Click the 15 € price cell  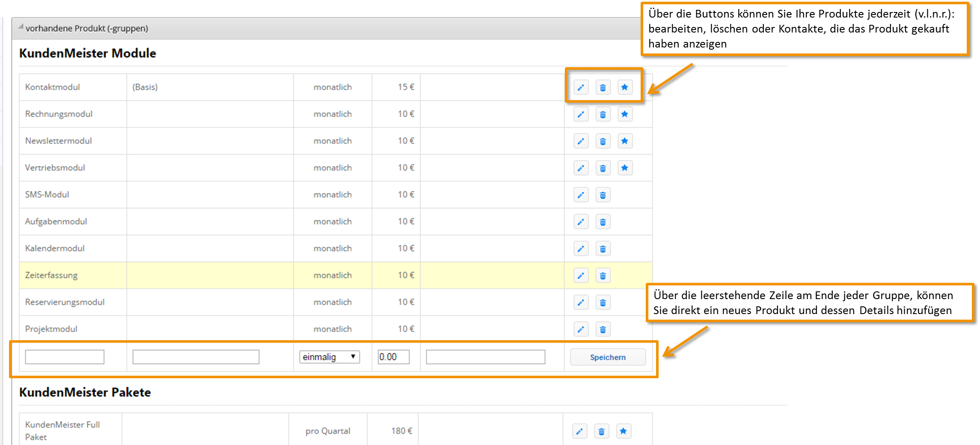396,87
